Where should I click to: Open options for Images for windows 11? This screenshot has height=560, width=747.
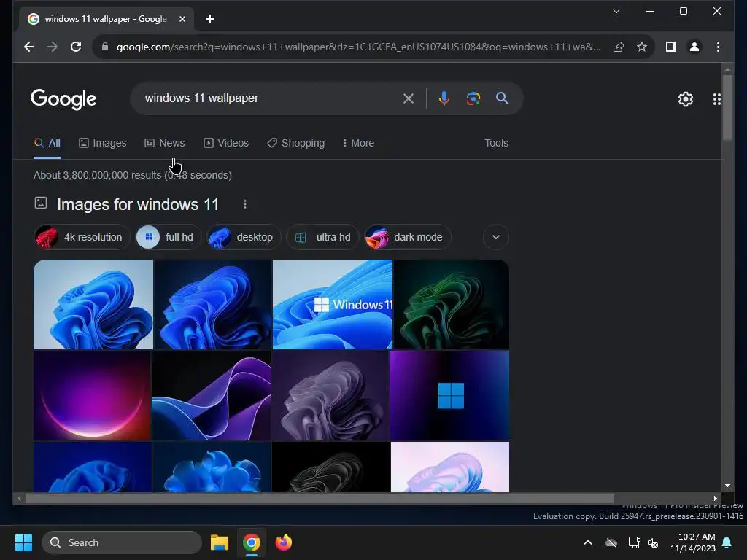245,204
